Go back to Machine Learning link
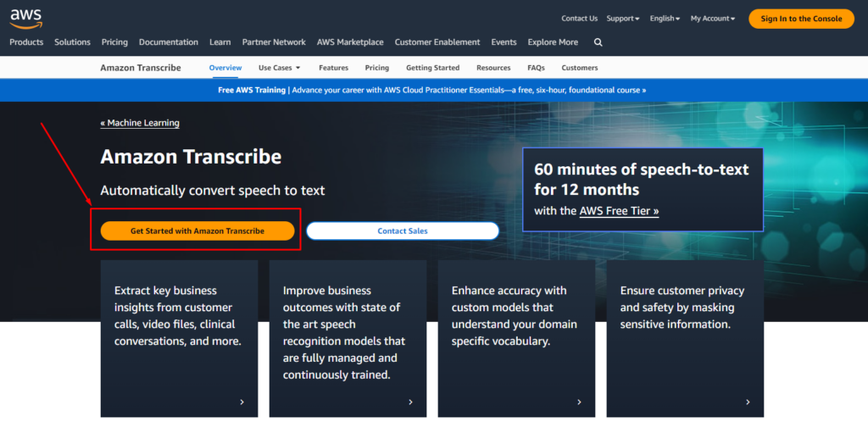 (140, 123)
